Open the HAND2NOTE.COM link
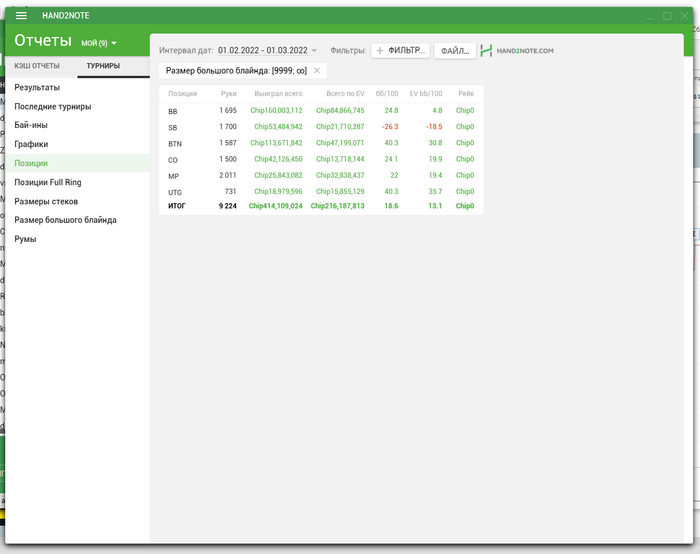 pyautogui.click(x=525, y=51)
